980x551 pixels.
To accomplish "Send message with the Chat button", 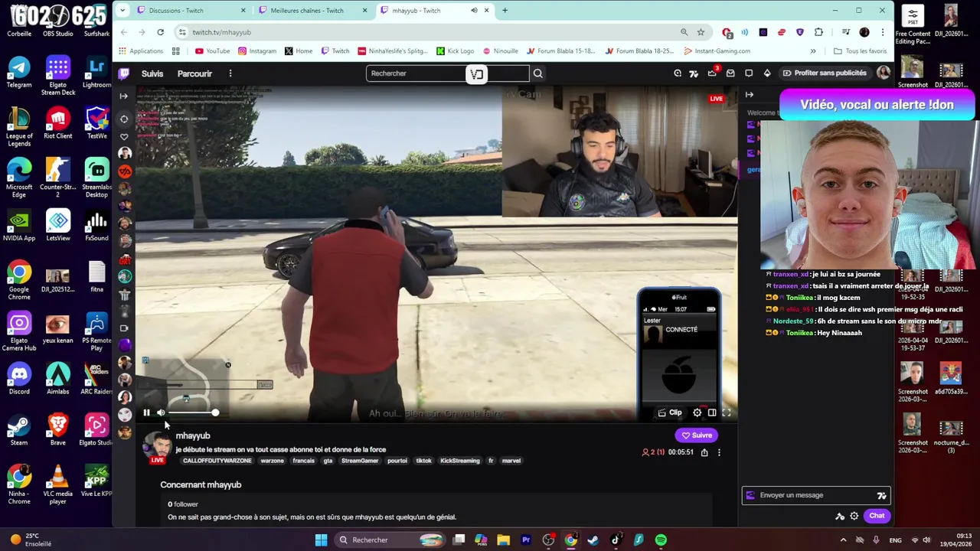I will point(877,516).
